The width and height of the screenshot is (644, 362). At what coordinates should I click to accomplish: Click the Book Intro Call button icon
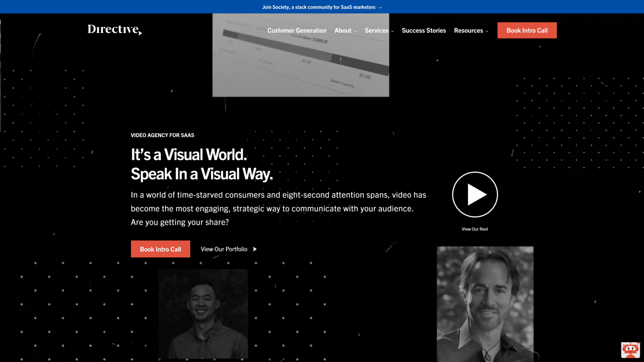coord(527,30)
